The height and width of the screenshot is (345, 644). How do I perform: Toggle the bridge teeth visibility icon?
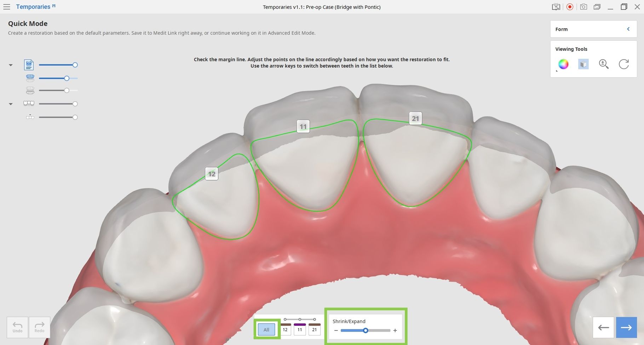[x=29, y=103]
